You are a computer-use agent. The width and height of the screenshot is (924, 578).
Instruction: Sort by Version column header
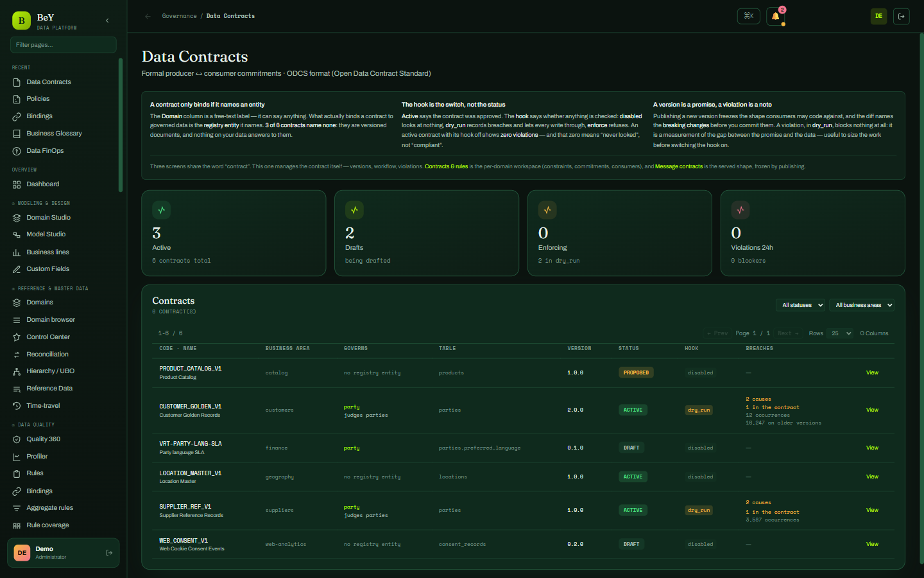click(x=579, y=349)
